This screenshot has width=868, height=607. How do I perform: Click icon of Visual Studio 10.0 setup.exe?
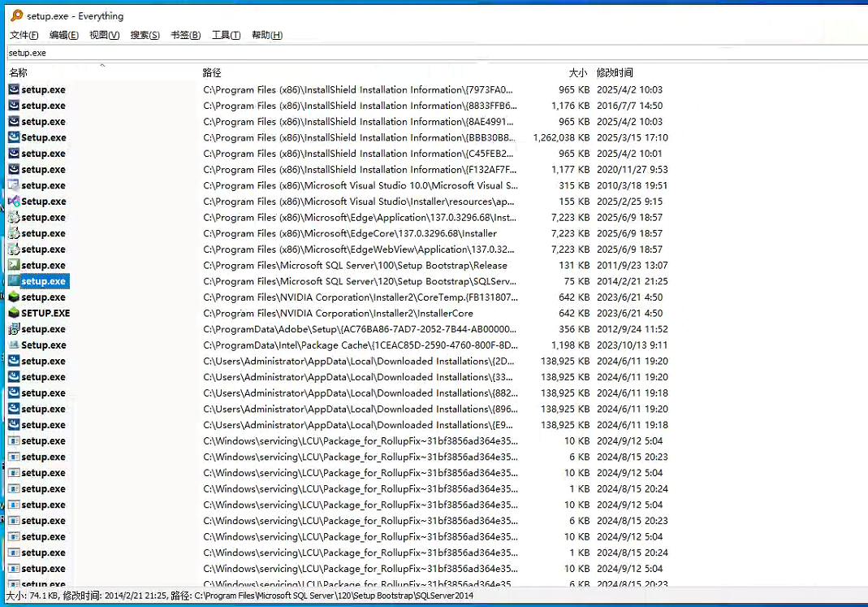[x=14, y=185]
